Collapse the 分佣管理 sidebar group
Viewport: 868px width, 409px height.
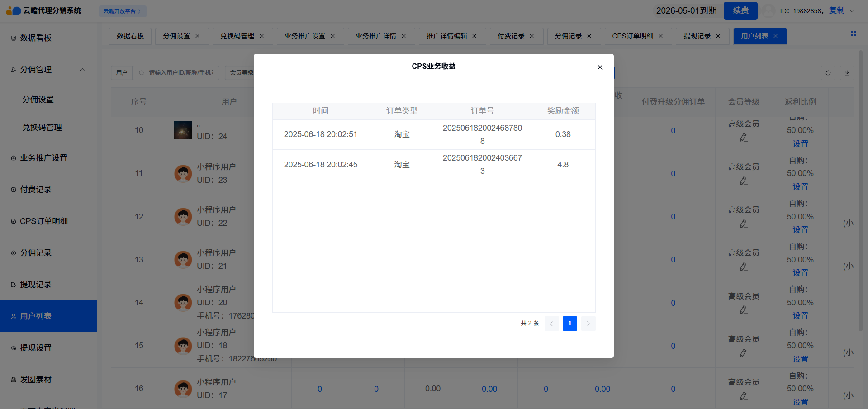[x=82, y=70]
